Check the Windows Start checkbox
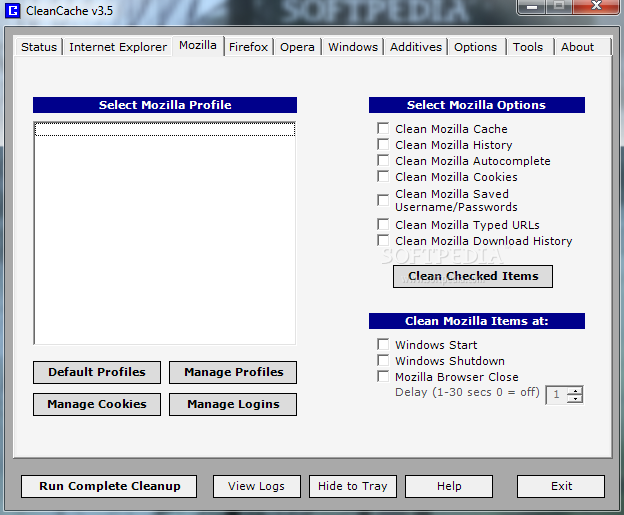 click(383, 344)
